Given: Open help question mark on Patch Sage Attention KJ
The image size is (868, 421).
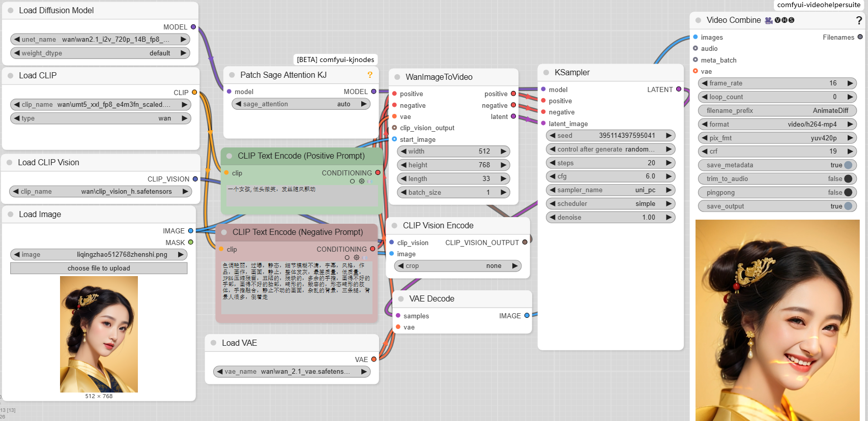Looking at the screenshot, I should pyautogui.click(x=370, y=75).
